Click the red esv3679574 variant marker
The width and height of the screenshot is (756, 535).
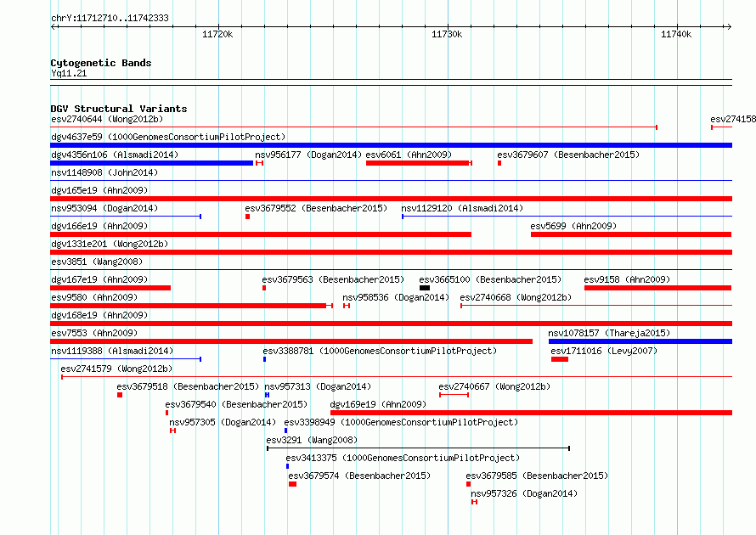click(293, 484)
